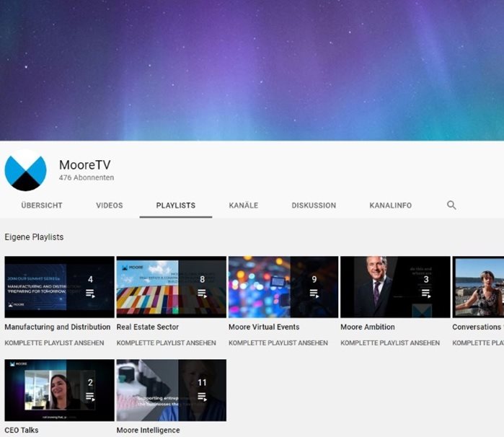This screenshot has height=437, width=504.
Task: View complete Manufacturing and Distribution playlist link
Action: click(54, 343)
